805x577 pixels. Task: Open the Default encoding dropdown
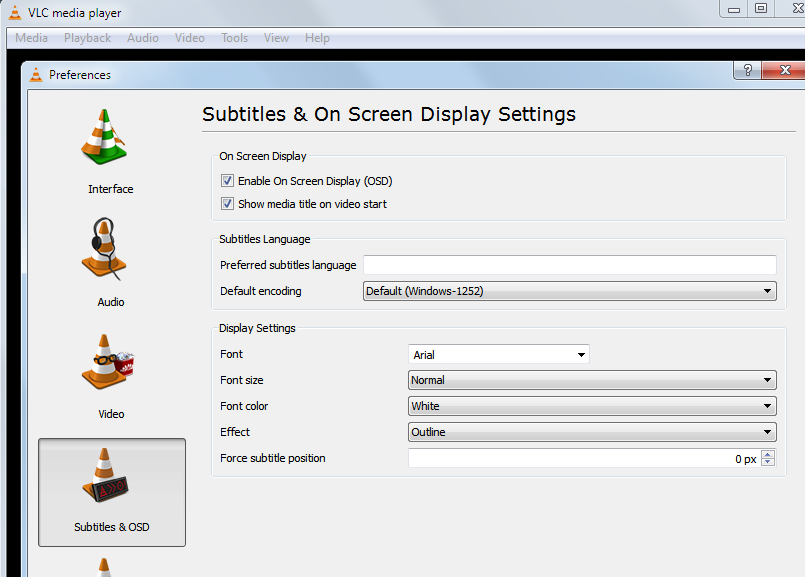(x=569, y=291)
